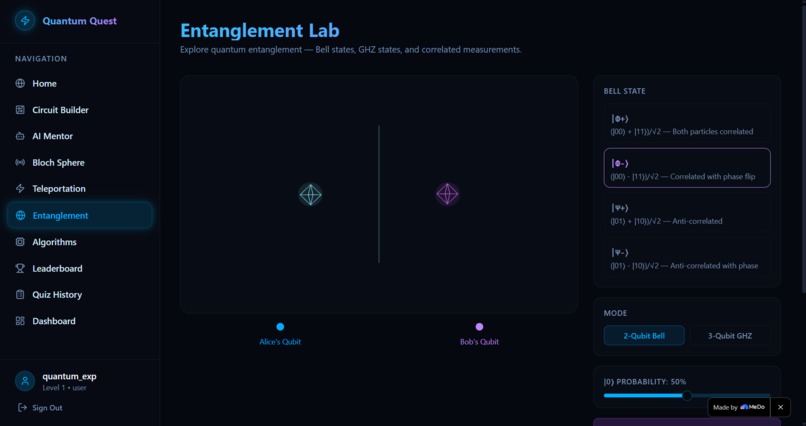Open the Teleportation page
Image resolution: width=806 pixels, height=426 pixels.
click(80, 189)
